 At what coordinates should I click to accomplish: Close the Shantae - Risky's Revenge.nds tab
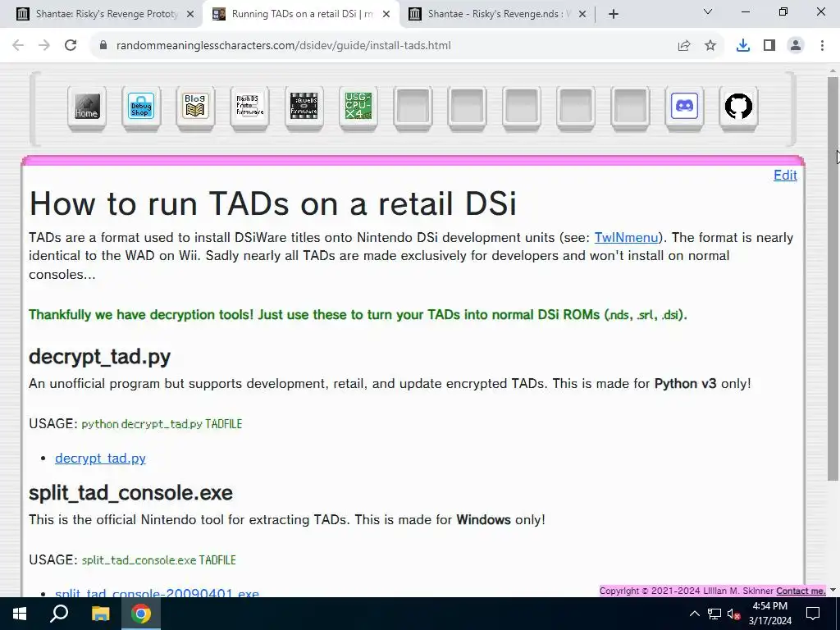[582, 15]
